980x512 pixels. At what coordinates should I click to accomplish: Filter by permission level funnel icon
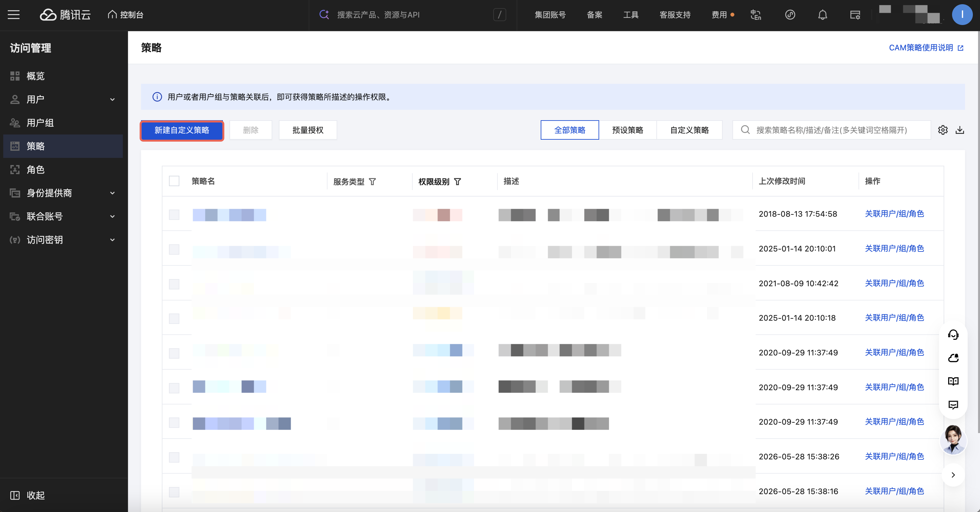pos(457,182)
